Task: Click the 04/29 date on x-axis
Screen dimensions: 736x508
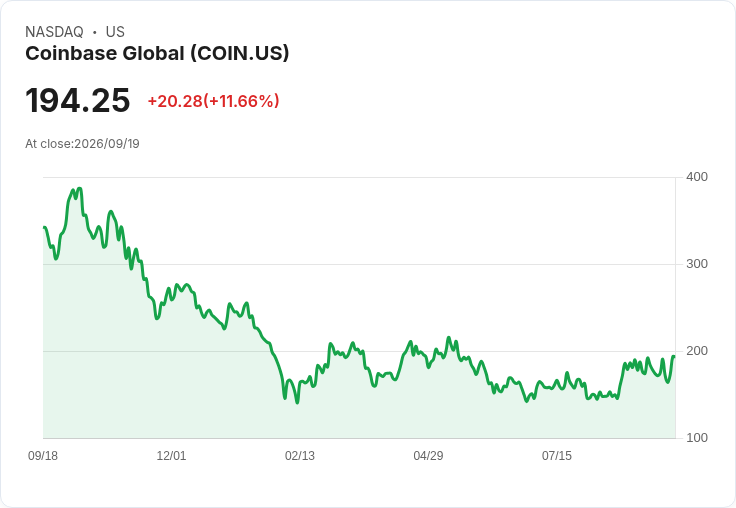Action: (x=428, y=456)
